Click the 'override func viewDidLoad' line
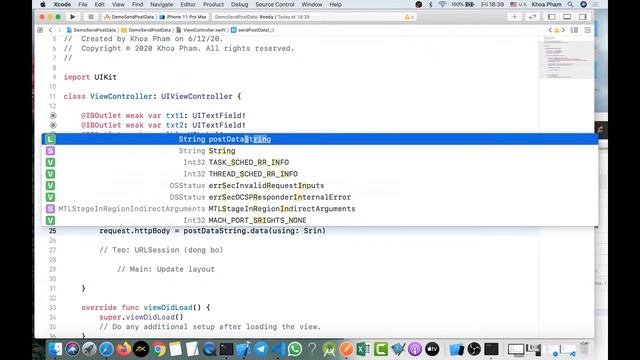640x360 pixels. point(146,308)
